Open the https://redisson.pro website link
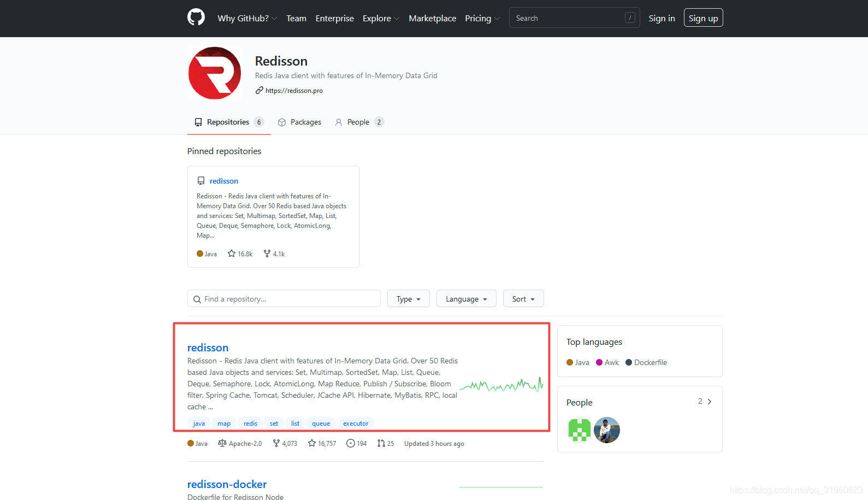 (294, 91)
